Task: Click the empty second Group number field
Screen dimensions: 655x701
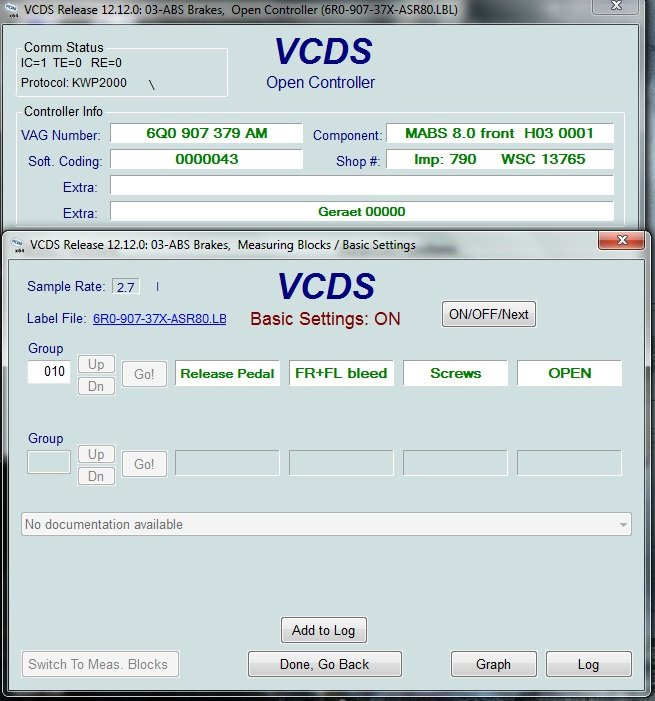Action: click(x=49, y=462)
